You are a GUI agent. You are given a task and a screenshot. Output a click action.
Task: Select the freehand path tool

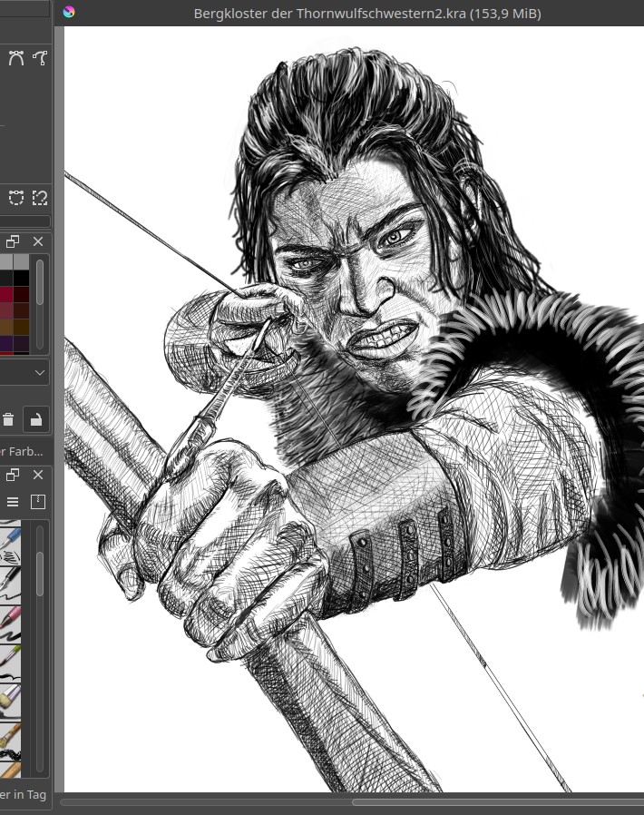(40, 58)
